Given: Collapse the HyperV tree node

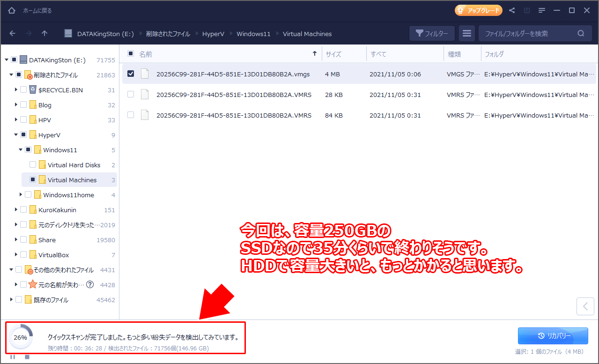Looking at the screenshot, I should point(16,134).
